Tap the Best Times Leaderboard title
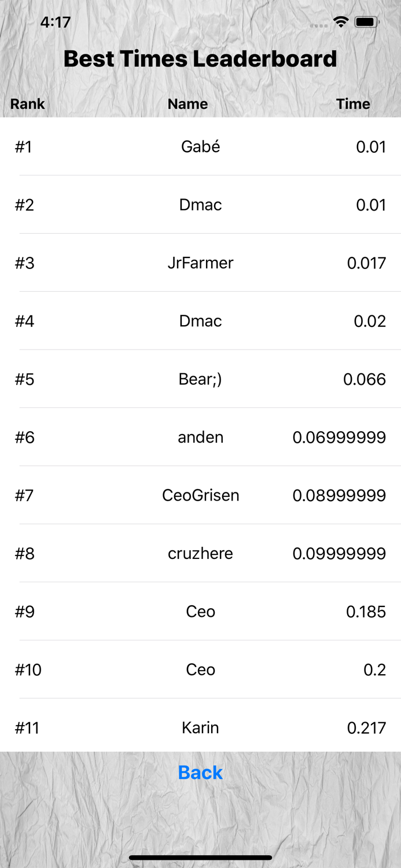This screenshot has height=868, width=401. [x=200, y=58]
